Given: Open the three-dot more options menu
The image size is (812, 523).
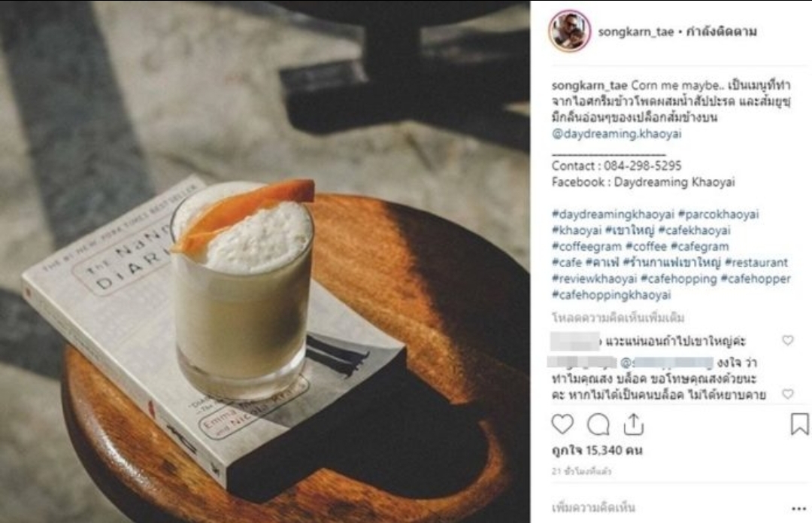Looking at the screenshot, I should [799, 509].
